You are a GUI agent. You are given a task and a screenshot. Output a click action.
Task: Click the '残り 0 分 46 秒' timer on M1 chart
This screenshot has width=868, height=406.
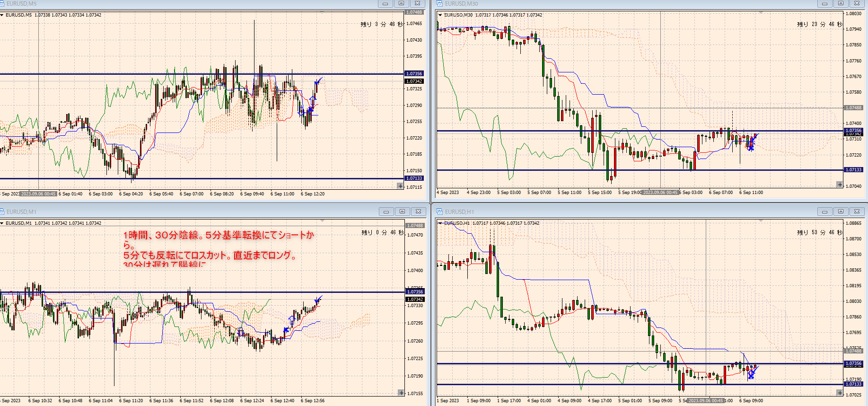[x=383, y=232]
